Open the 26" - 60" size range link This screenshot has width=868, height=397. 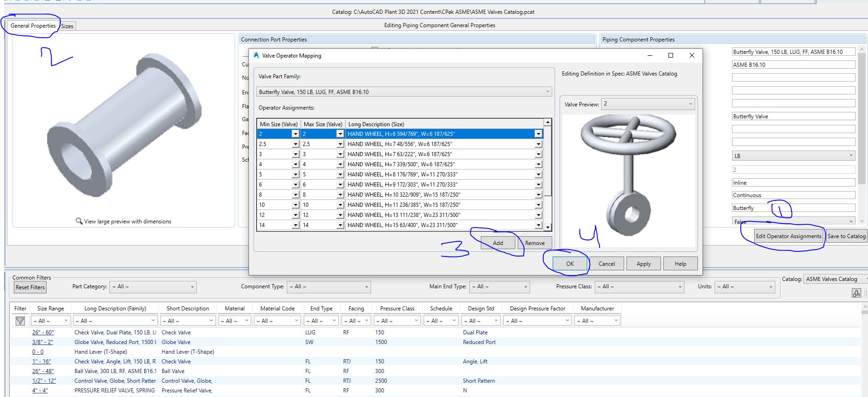pos(43,333)
